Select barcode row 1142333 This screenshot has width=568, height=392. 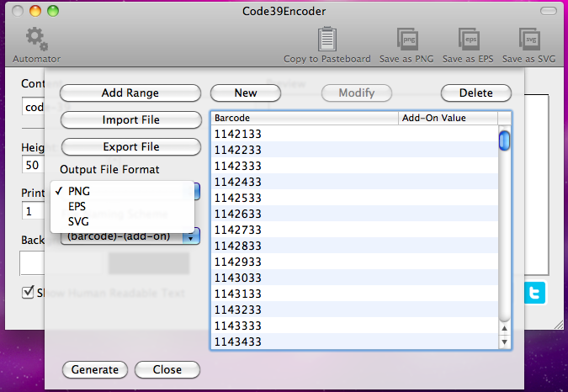[354, 166]
